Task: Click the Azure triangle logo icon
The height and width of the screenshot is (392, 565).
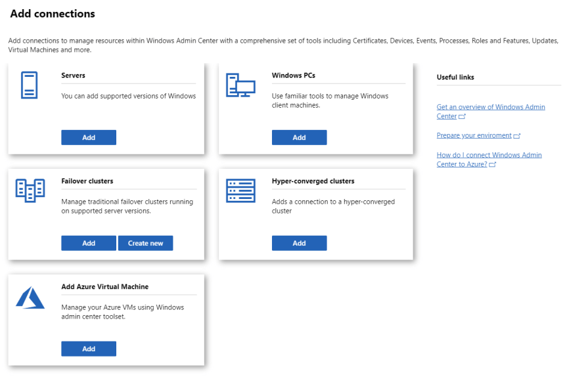Action: 30,297
